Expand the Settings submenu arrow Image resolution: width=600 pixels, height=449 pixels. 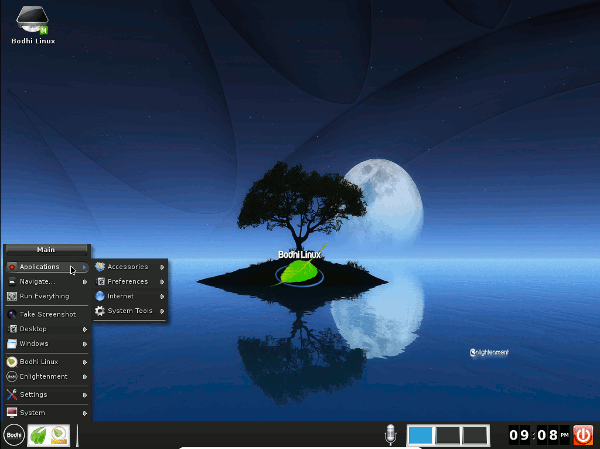pos(84,395)
